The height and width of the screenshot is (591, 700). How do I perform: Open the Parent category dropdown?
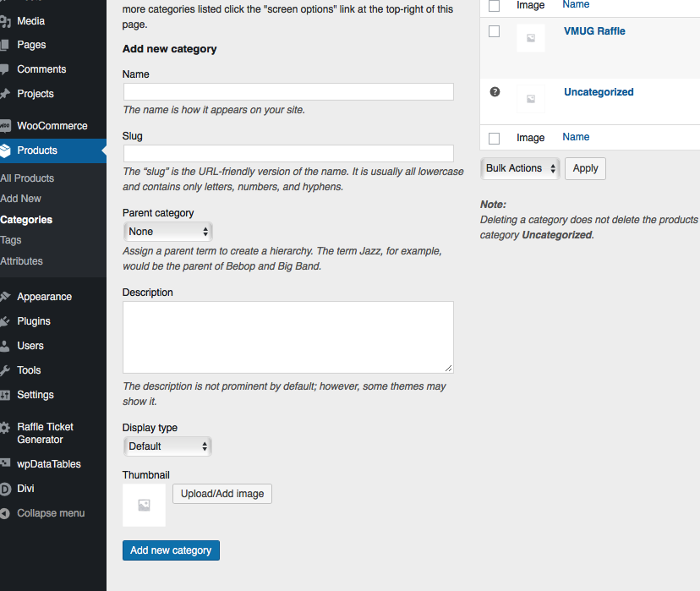[167, 232]
